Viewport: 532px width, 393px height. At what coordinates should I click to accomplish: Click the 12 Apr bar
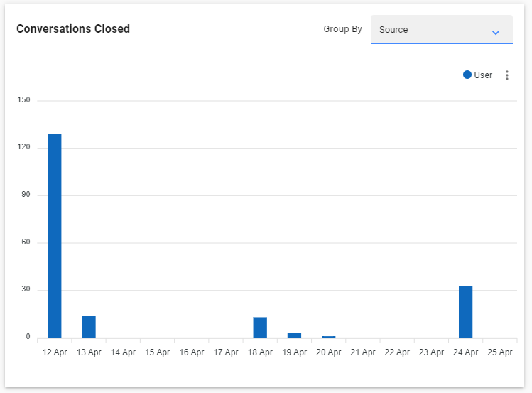pyautogui.click(x=55, y=235)
